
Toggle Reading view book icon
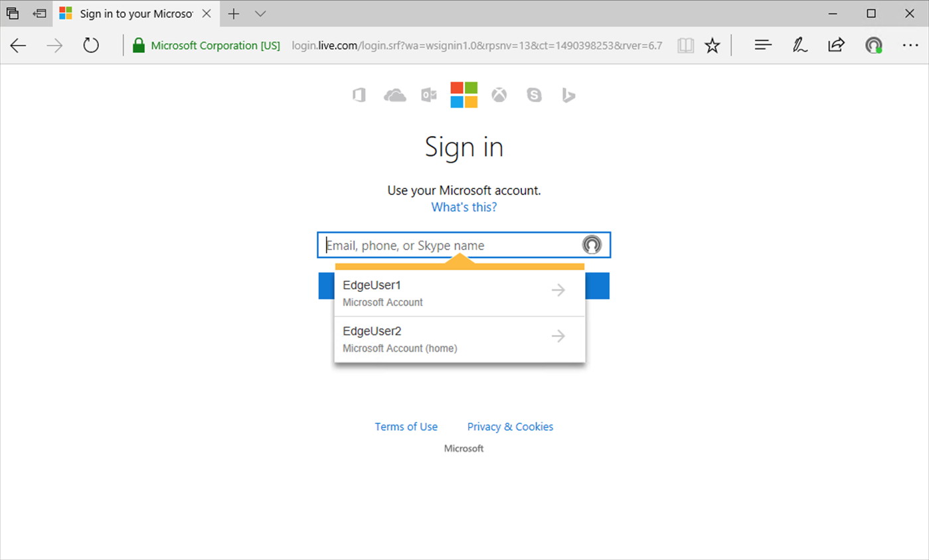(685, 45)
